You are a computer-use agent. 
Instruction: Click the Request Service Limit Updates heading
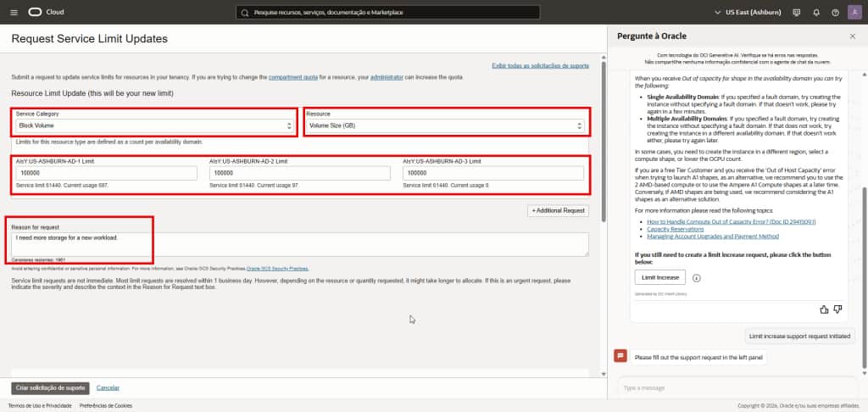90,39
